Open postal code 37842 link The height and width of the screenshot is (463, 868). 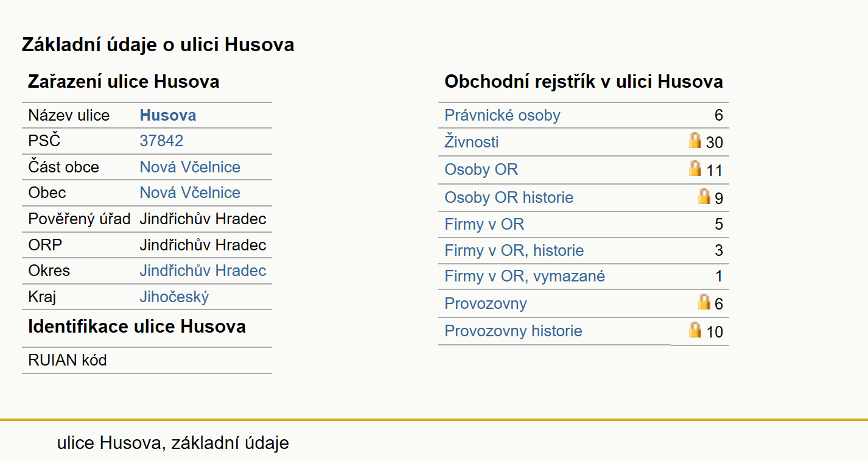[x=161, y=141]
